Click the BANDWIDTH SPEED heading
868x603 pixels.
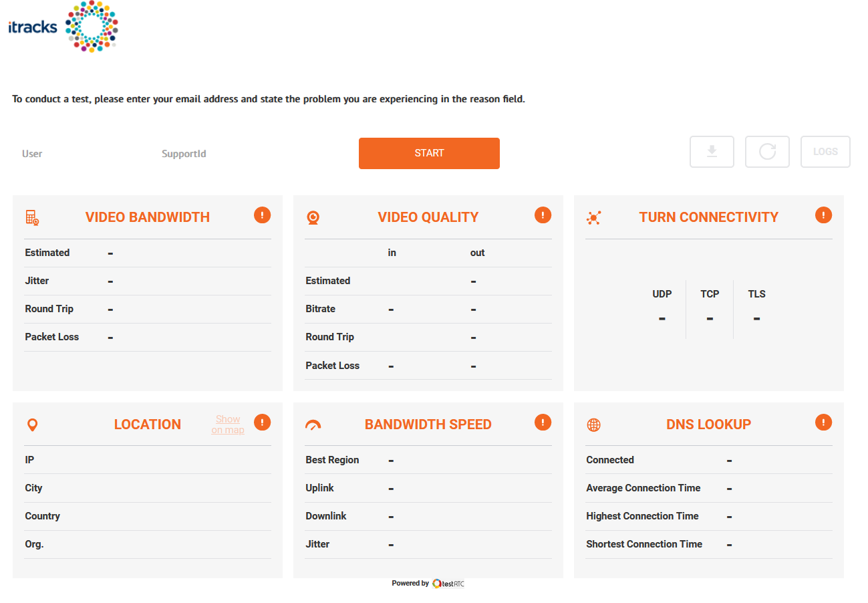[428, 425]
